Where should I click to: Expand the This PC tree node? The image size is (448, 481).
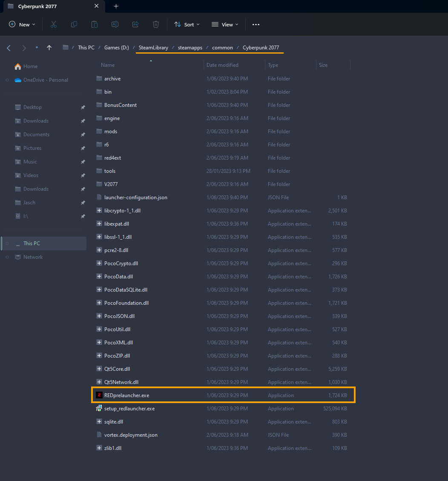coord(7,243)
